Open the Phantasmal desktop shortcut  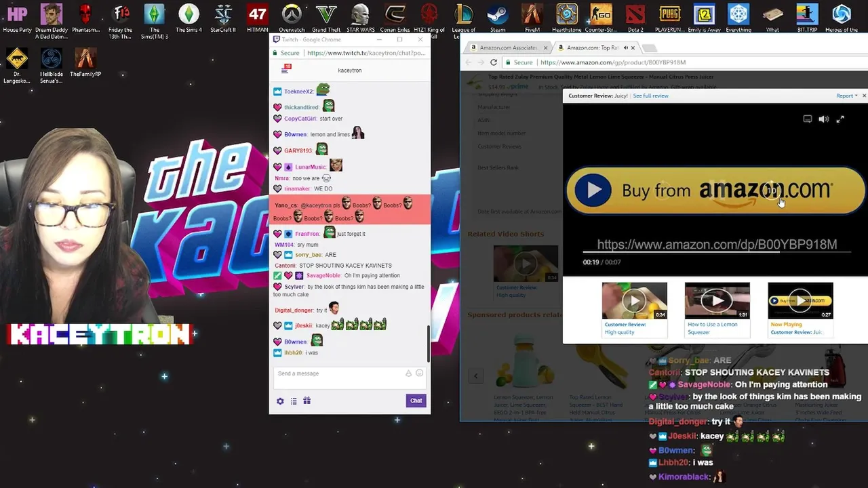85,18
